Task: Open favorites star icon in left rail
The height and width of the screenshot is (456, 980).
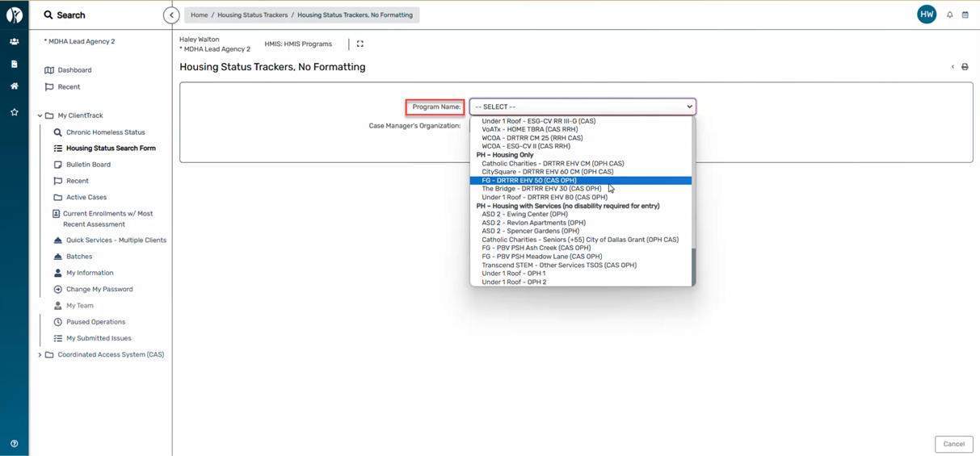Action: [x=15, y=112]
